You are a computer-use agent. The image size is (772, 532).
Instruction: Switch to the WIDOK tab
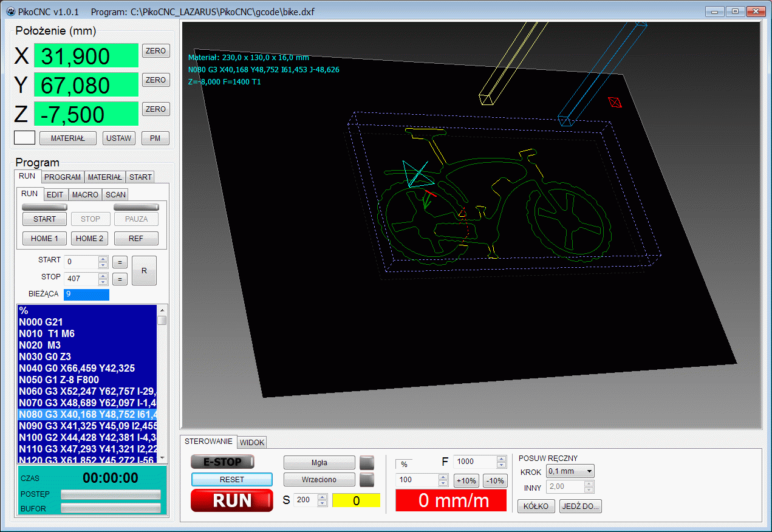click(x=252, y=442)
